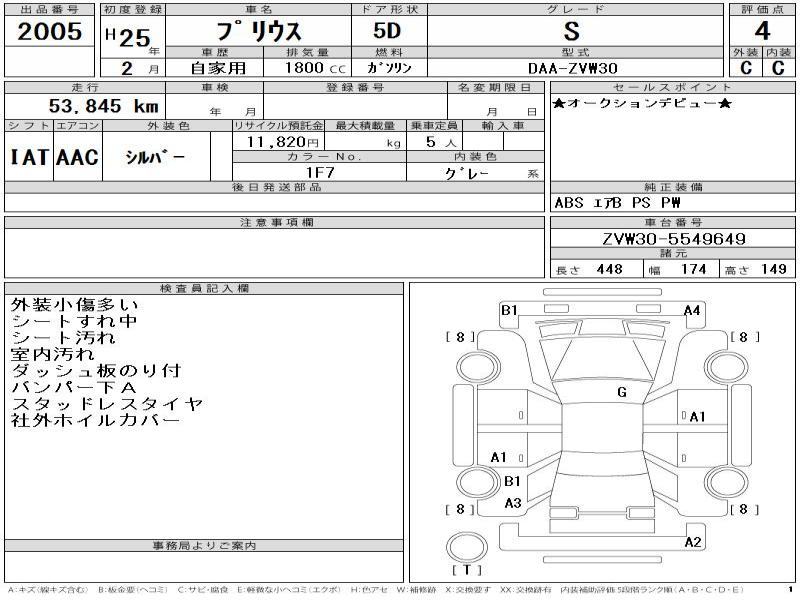
Task: Click the model code DAA-ZVW30
Action: [575, 68]
